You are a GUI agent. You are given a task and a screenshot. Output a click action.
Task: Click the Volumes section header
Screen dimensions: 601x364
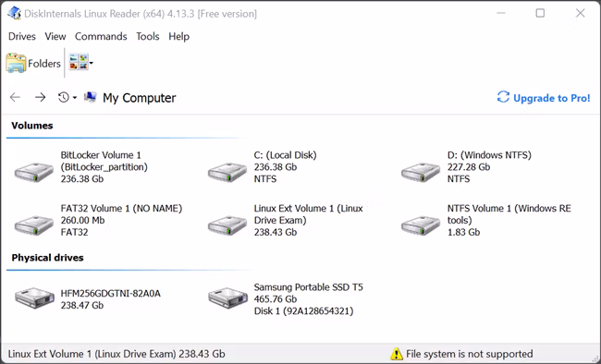32,126
